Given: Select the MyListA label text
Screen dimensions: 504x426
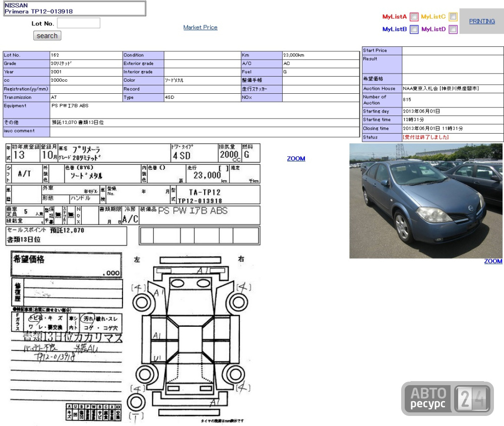Looking at the screenshot, I should [x=395, y=17].
